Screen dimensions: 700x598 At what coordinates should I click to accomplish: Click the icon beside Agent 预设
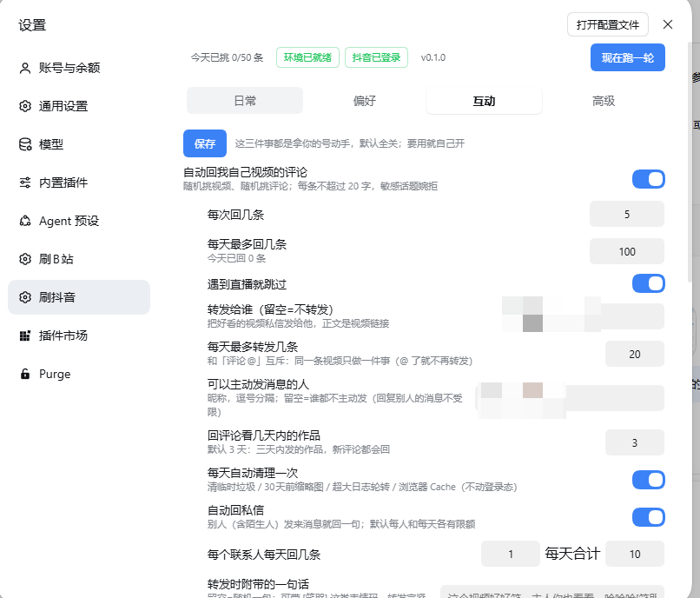(25, 221)
